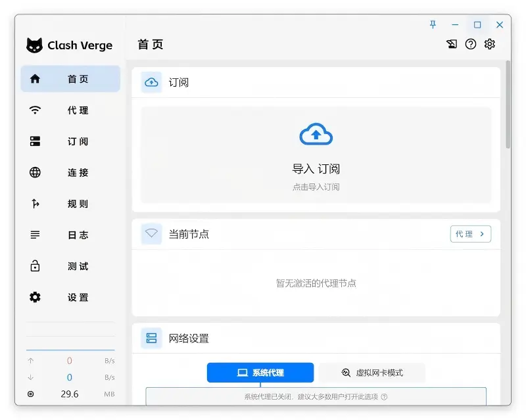Open the 设置 settings sidebar item

[70, 297]
